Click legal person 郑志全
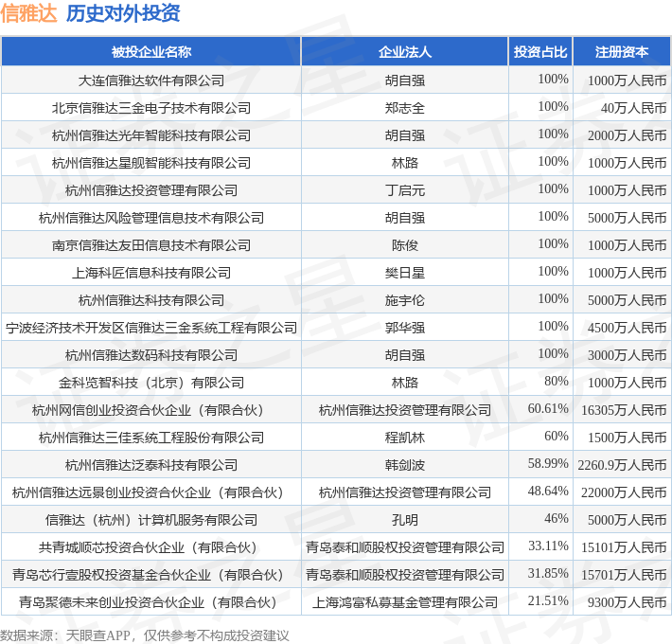 click(x=404, y=108)
